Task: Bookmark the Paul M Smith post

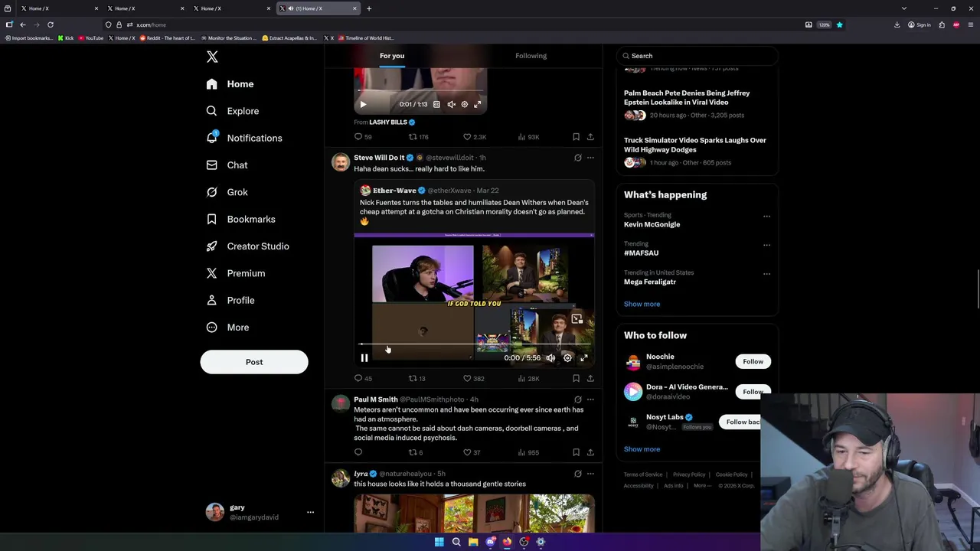Action: [x=576, y=452]
